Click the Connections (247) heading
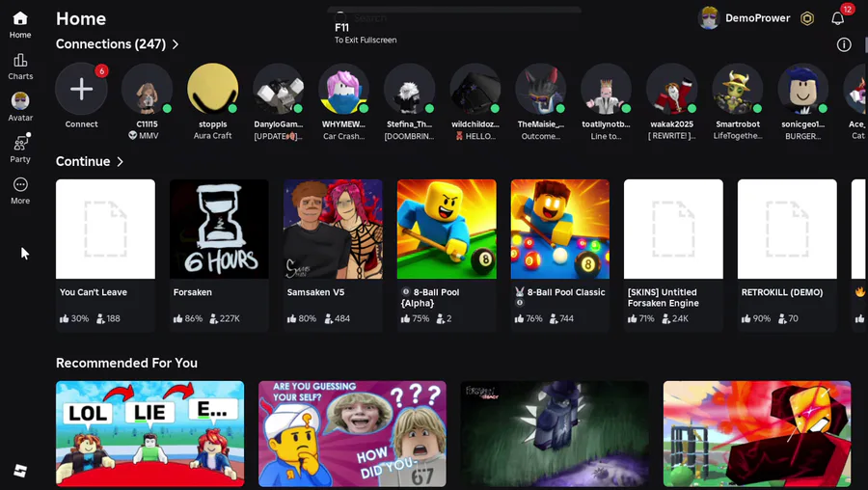This screenshot has height=490, width=868. coord(111,44)
